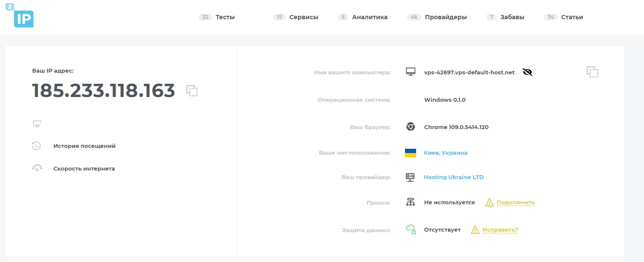This screenshot has height=262, width=644.
Task: Click the Подключить proxy link
Action: click(516, 203)
